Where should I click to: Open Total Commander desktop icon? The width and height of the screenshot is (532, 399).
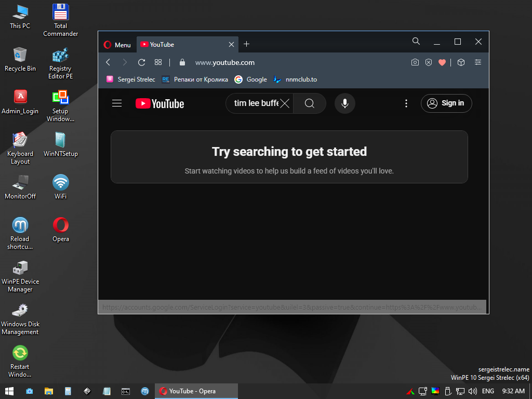click(60, 20)
